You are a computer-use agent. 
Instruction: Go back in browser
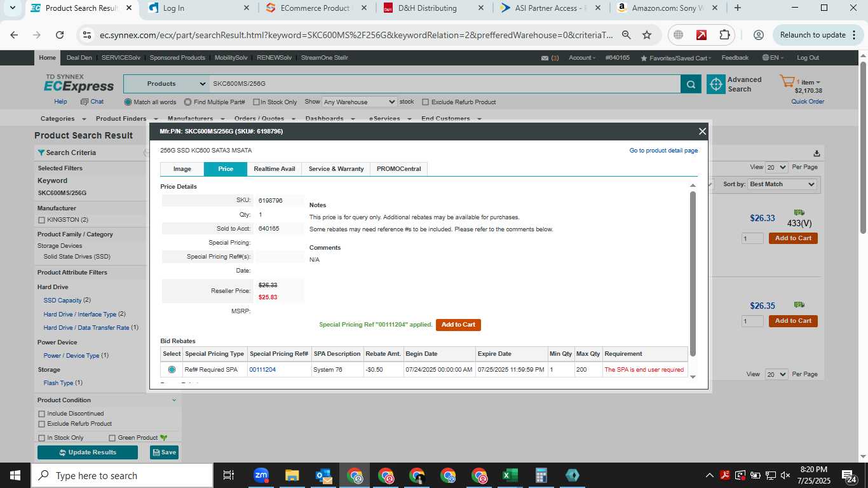14,35
